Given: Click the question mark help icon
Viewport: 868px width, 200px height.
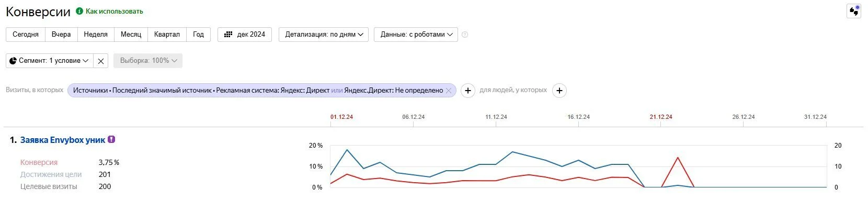Looking at the screenshot, I should pyautogui.click(x=465, y=35).
